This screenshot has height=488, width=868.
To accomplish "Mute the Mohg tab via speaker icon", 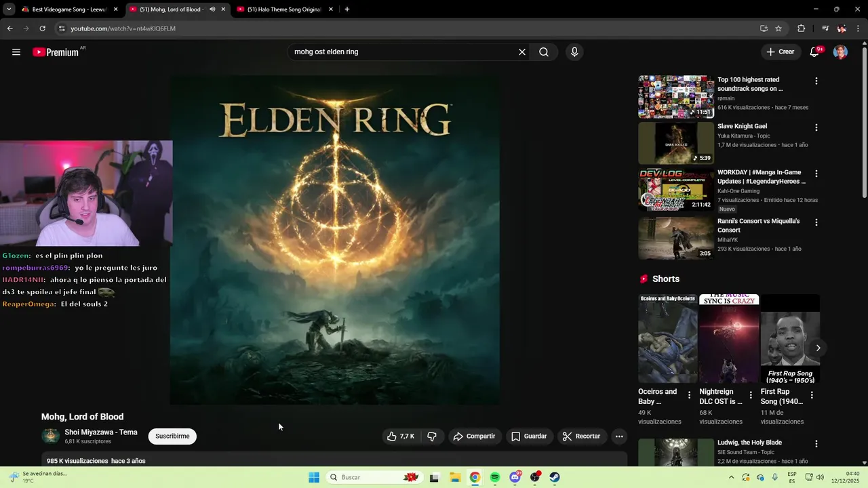I will [212, 9].
